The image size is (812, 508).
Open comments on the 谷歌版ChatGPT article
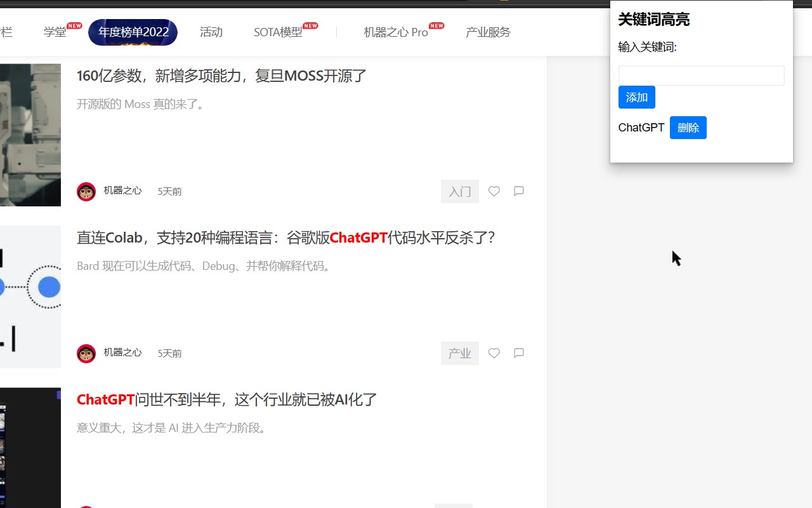pos(519,353)
